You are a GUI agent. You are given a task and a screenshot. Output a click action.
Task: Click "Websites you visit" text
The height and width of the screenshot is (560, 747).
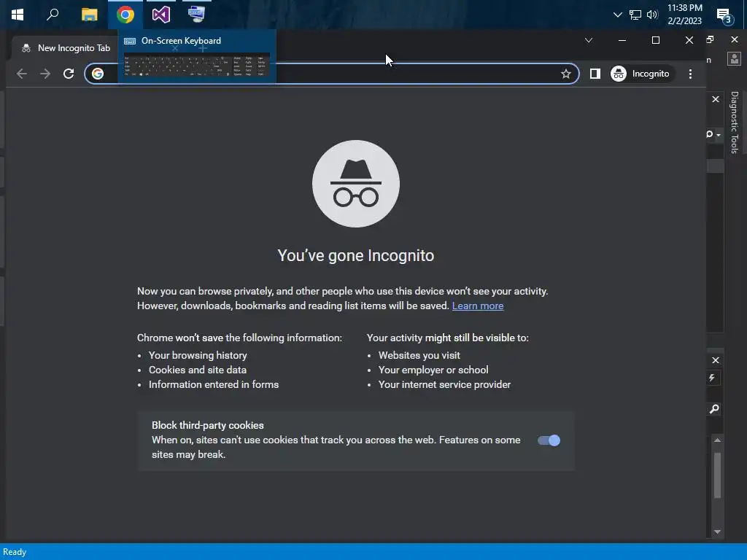click(x=419, y=355)
